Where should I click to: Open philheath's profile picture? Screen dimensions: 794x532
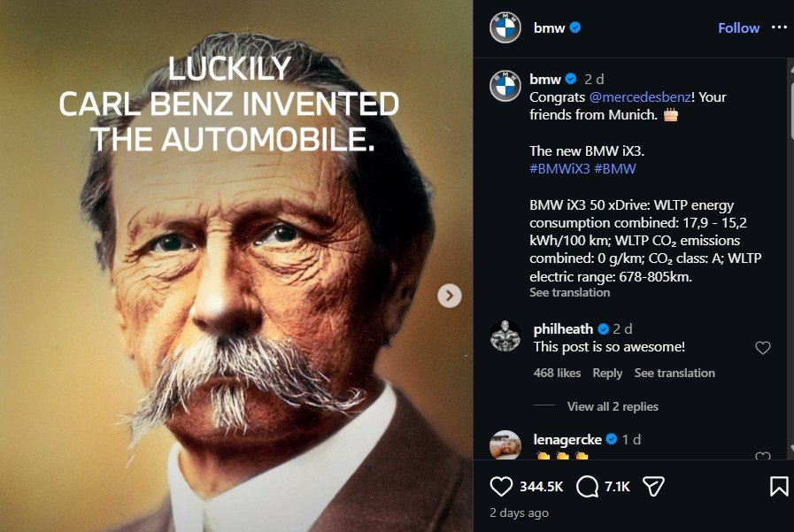(x=505, y=336)
